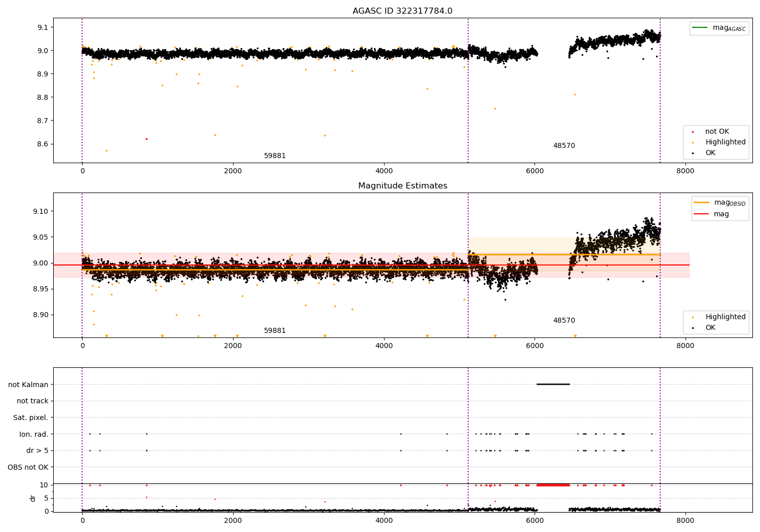Click the 9.1 y-tick in top plot
Viewport: 760px width, 532px height.
[x=43, y=27]
